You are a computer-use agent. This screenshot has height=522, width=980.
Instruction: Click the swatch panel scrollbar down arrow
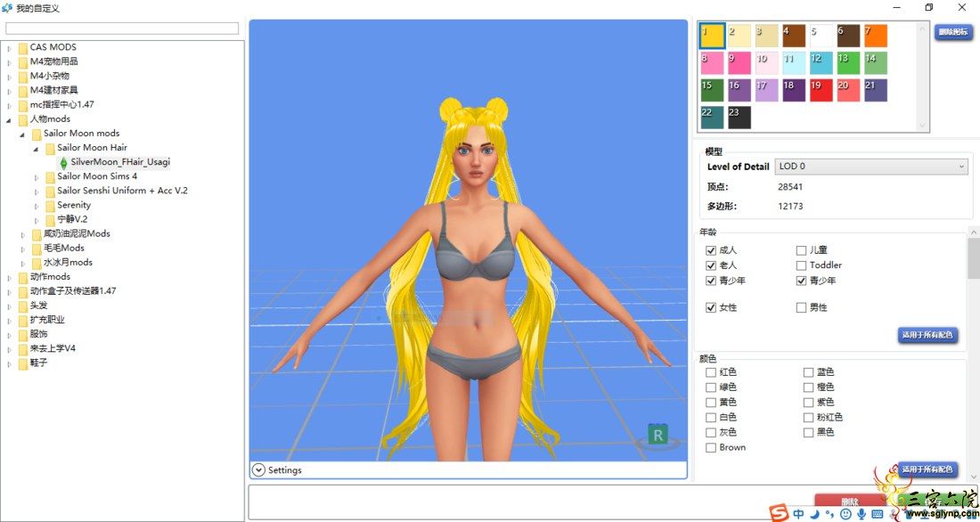point(922,126)
